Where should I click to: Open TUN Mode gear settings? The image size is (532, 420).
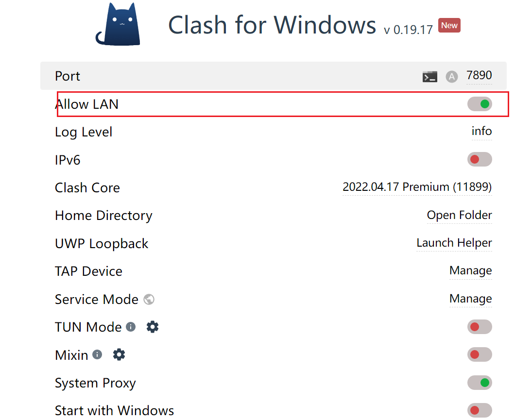pos(153,327)
